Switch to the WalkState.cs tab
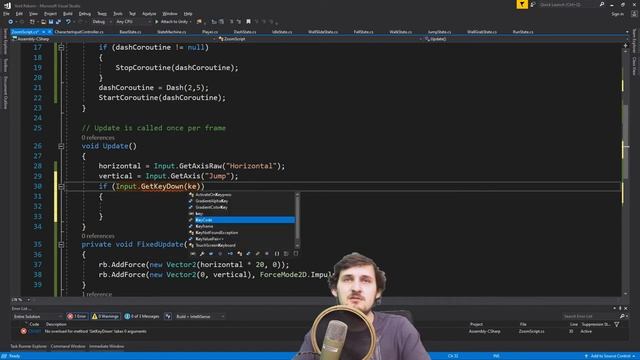Screen dimensions: 640x360 pos(400,31)
